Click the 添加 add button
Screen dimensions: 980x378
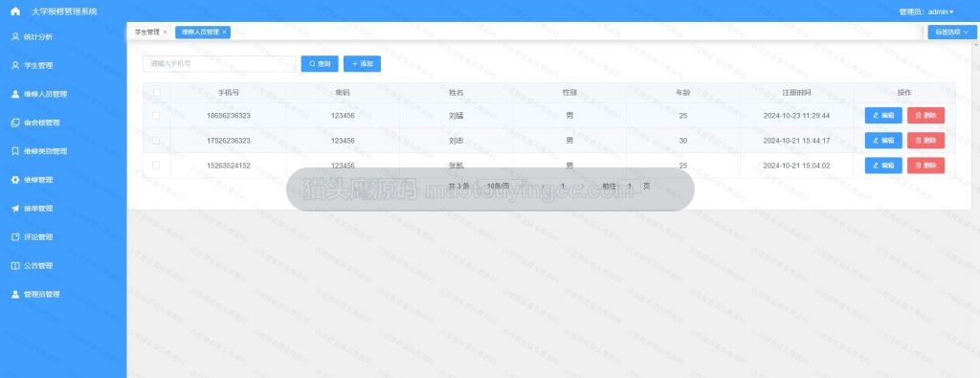coord(362,64)
